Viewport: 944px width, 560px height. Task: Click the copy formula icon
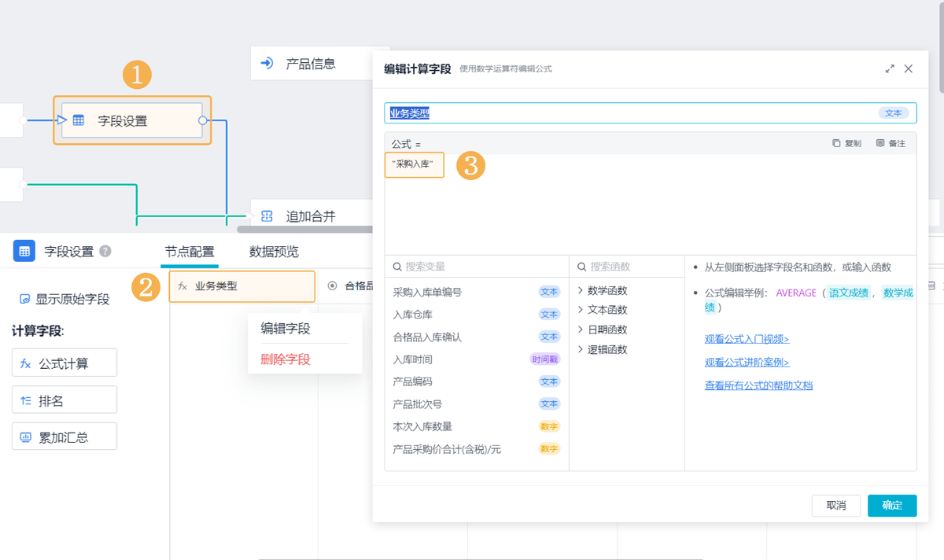pos(836,144)
